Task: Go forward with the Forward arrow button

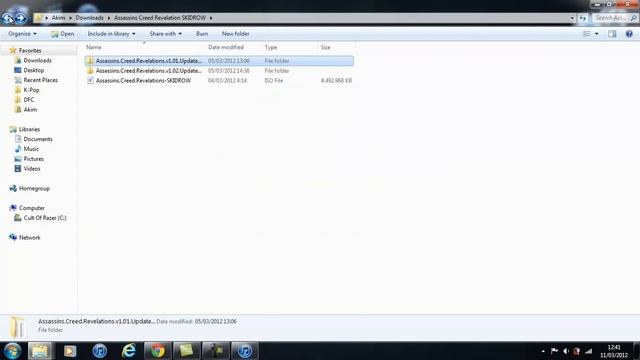Action: [x=20, y=18]
